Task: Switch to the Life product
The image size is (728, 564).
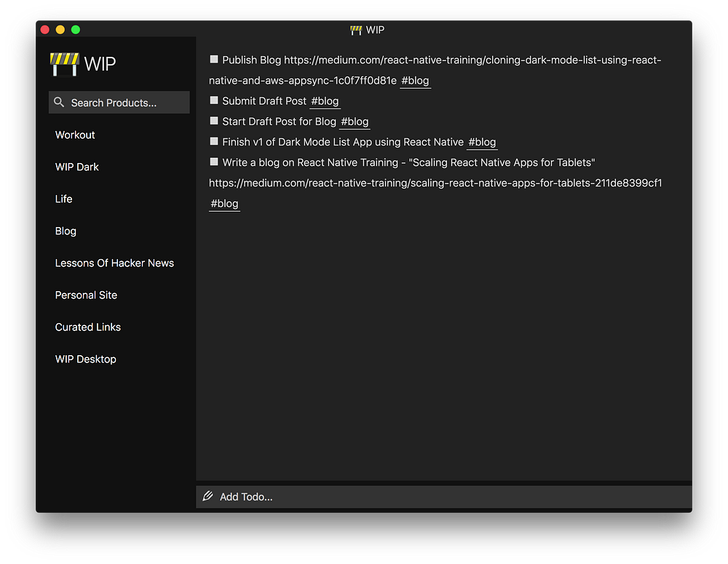Action: pyautogui.click(x=64, y=199)
